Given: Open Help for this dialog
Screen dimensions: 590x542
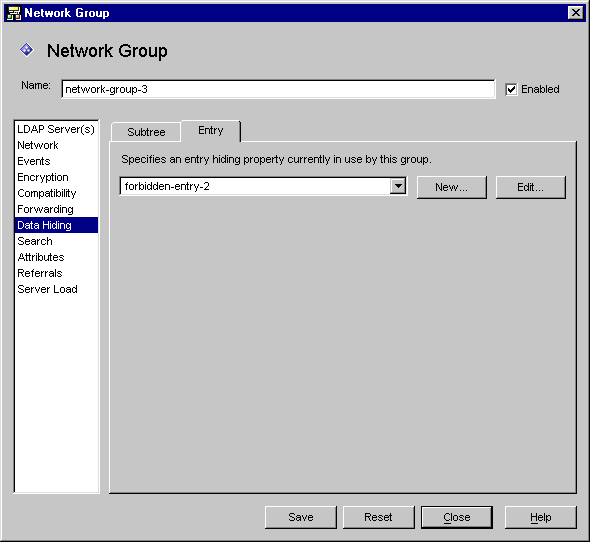Looking at the screenshot, I should [541, 517].
